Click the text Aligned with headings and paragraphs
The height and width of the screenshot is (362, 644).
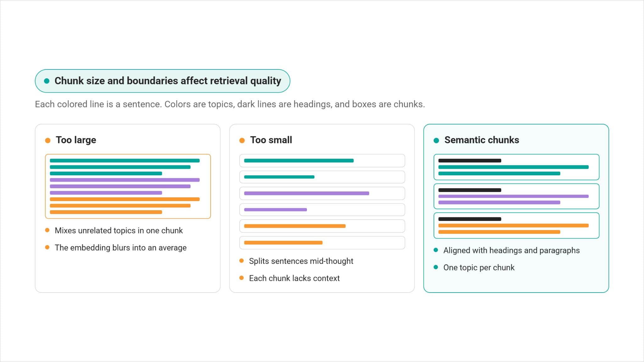tap(511, 250)
